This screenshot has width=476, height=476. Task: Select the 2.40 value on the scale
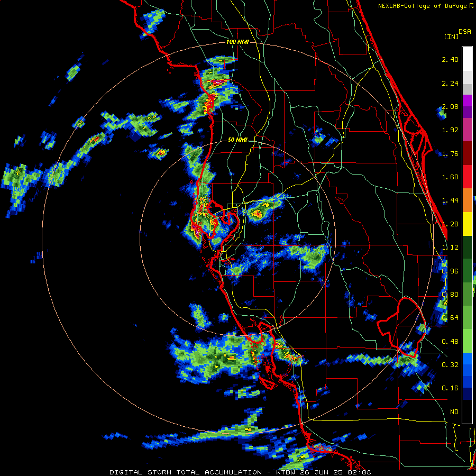(x=450, y=59)
